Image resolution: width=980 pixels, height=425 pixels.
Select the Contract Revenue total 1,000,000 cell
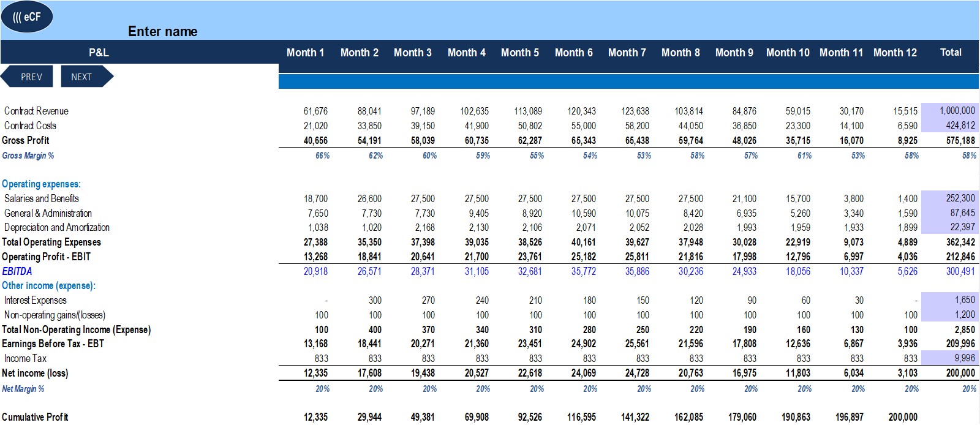point(949,110)
